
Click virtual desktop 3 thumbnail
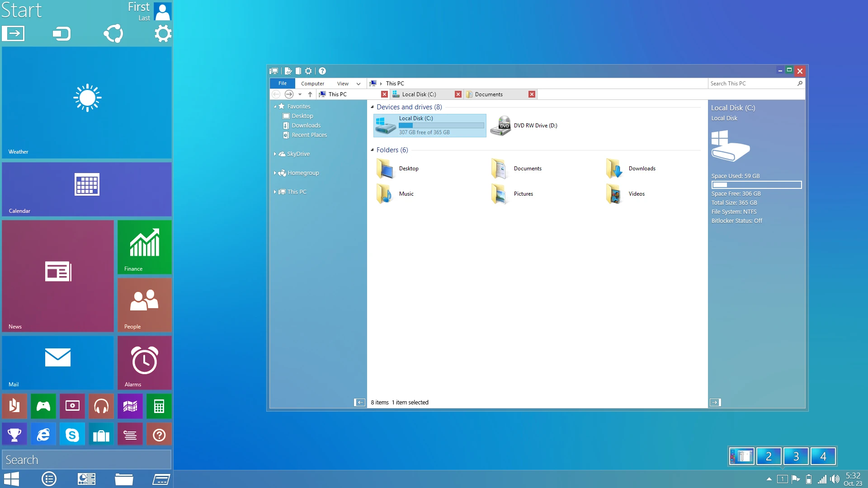796,456
